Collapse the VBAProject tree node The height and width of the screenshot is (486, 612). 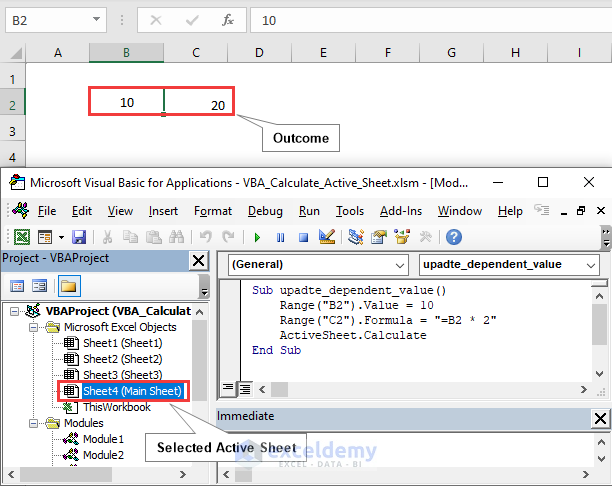click(14, 312)
